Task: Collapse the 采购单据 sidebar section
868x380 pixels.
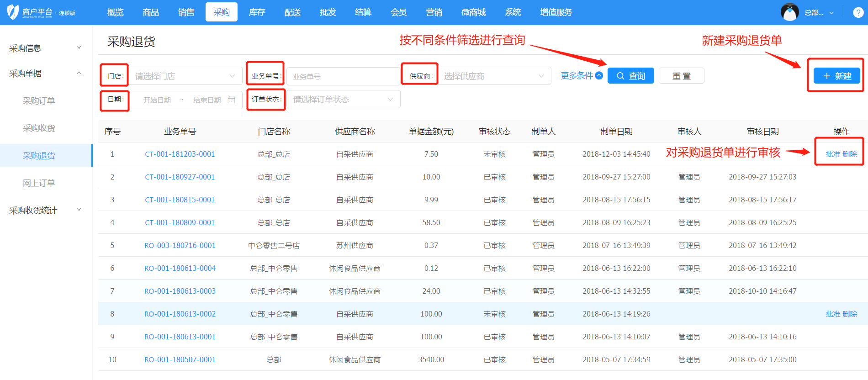Action: (x=45, y=73)
